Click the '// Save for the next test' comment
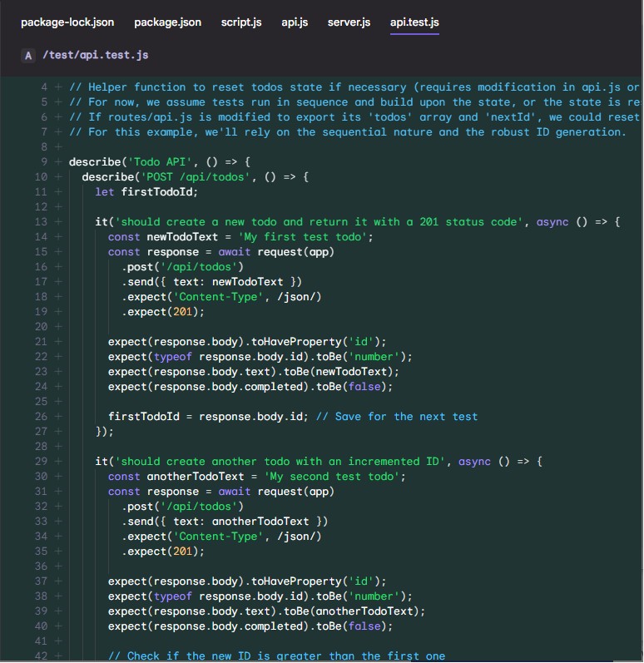Image resolution: width=644 pixels, height=663 pixels. pyautogui.click(x=397, y=417)
